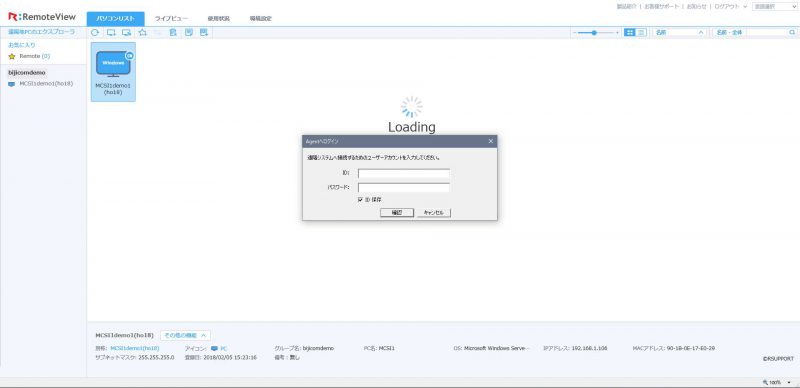This screenshot has width=800, height=388.
Task: Click the confirm button in the login dialog
Action: tap(397, 212)
